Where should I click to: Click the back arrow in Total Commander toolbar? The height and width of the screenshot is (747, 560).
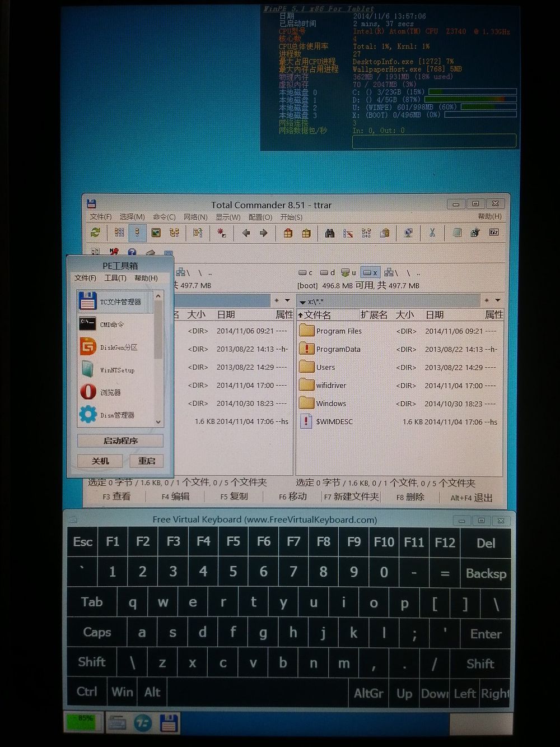pyautogui.click(x=245, y=233)
